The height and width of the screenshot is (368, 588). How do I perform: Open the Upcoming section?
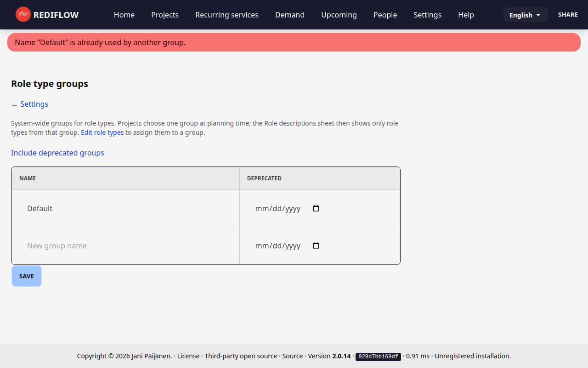click(x=339, y=15)
